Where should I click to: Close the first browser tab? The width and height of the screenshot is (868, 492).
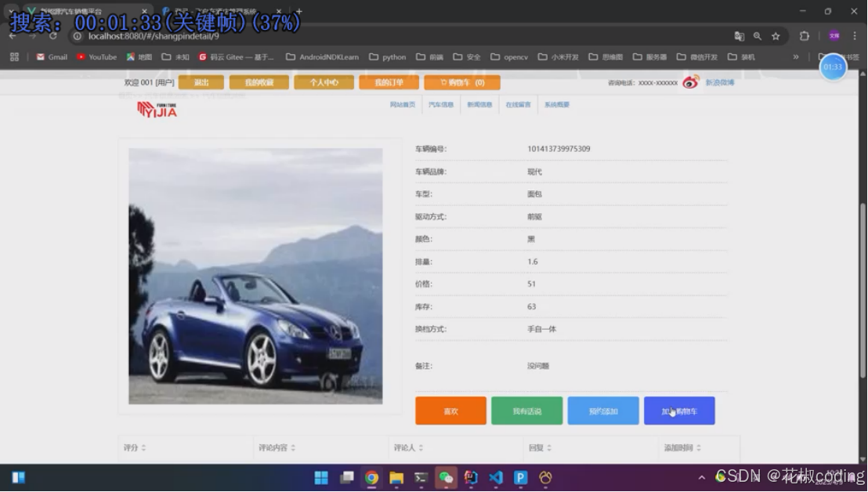pyautogui.click(x=144, y=11)
